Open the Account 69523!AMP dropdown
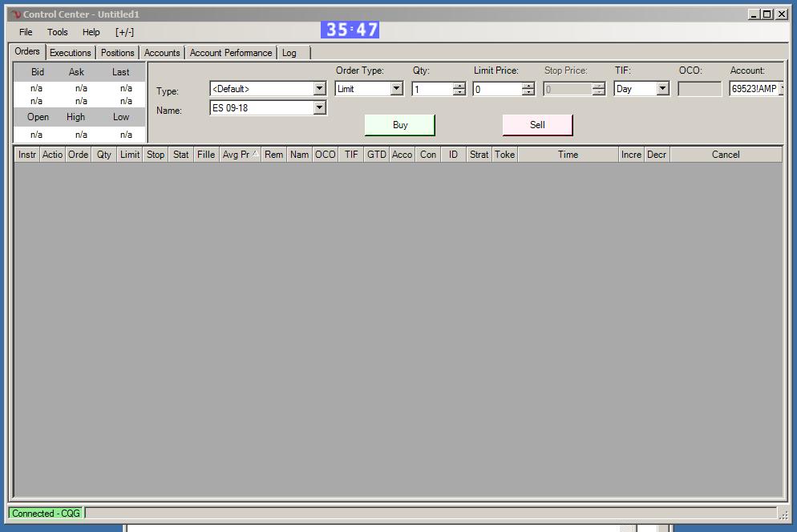Viewport: 797px width, 532px height. (782, 88)
